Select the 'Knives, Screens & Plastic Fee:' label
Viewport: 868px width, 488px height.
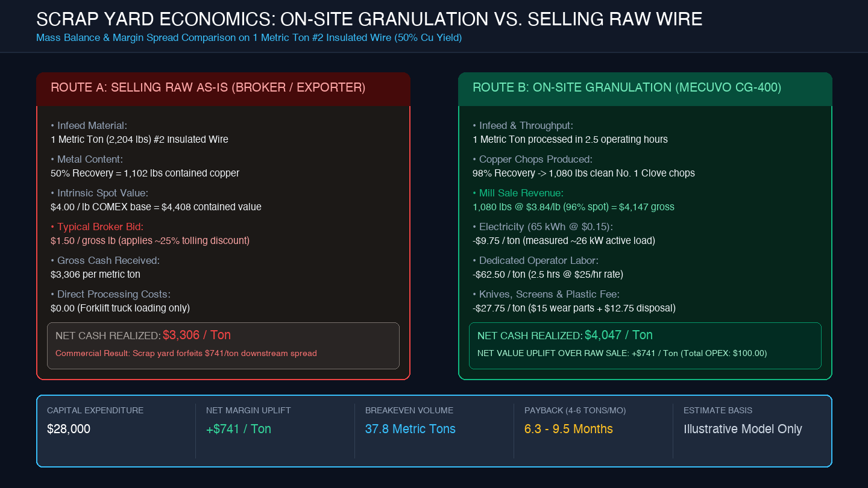click(x=546, y=294)
